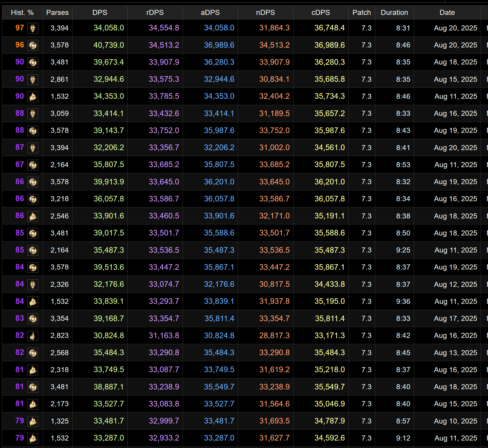Click the job icon in the 32,944.6 DPS row
The image size is (488, 448).
click(x=33, y=80)
